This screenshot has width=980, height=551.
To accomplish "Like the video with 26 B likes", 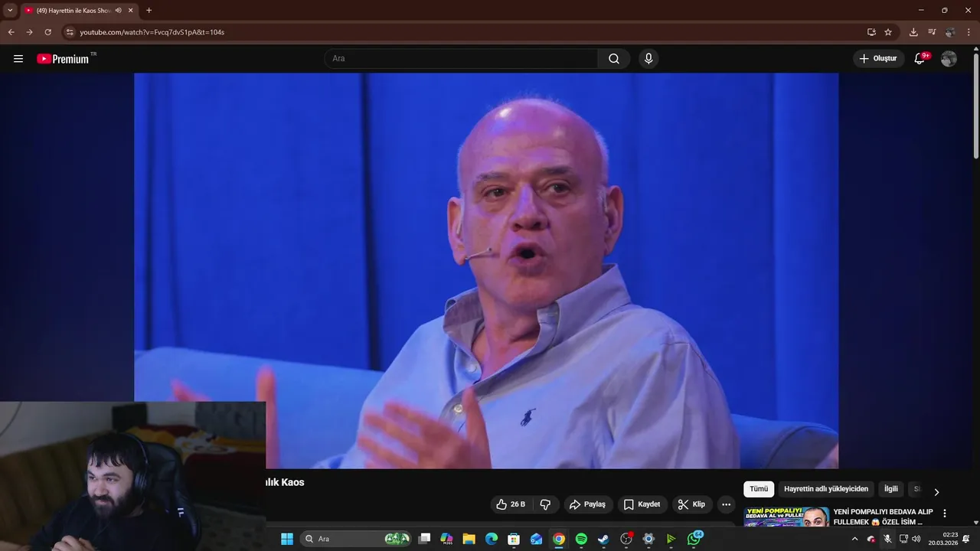I will point(511,504).
